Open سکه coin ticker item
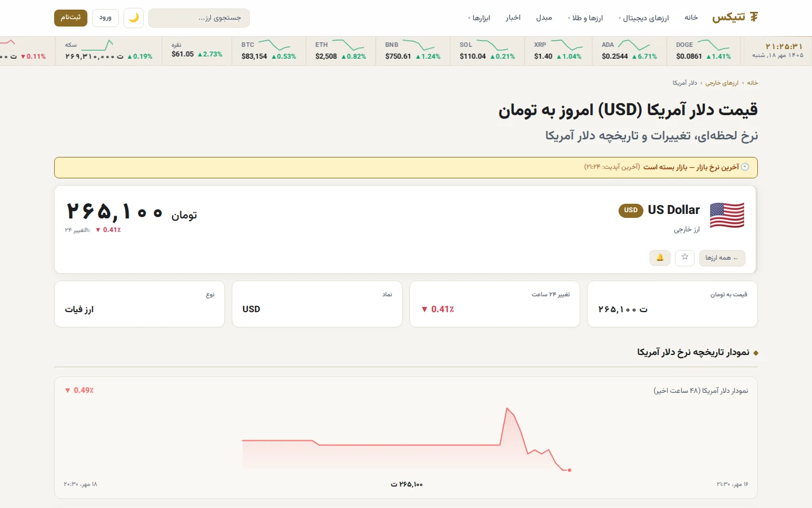Screen dimensions: 812x508 point(108,51)
